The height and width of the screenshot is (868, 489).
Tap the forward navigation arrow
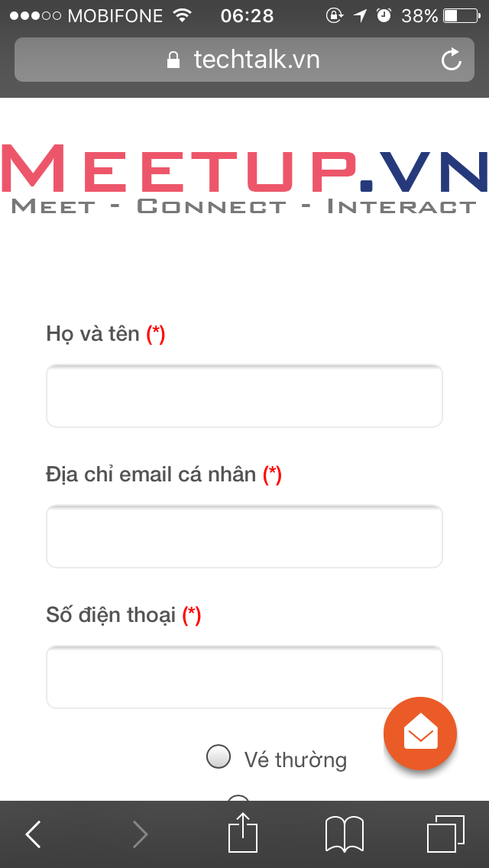point(140,834)
